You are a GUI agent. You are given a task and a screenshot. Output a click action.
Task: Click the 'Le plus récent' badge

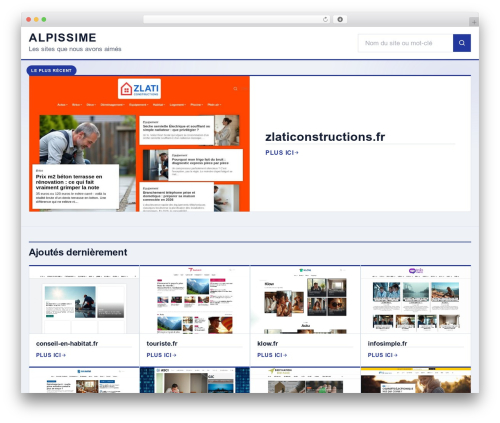51,70
